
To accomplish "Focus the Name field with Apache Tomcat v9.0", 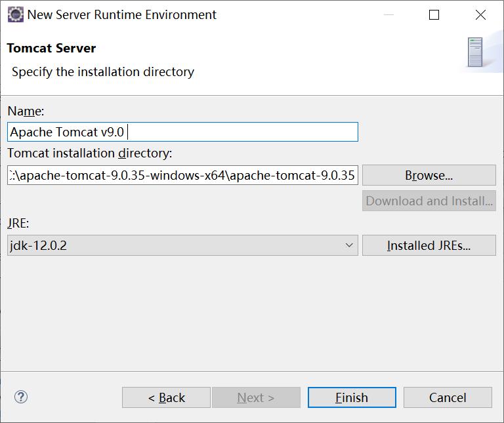I will point(182,132).
